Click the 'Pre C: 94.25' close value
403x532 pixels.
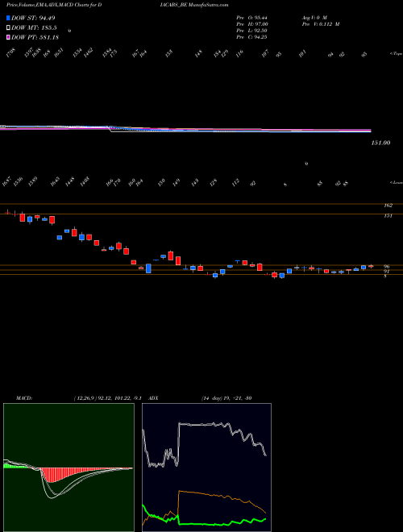(252, 37)
